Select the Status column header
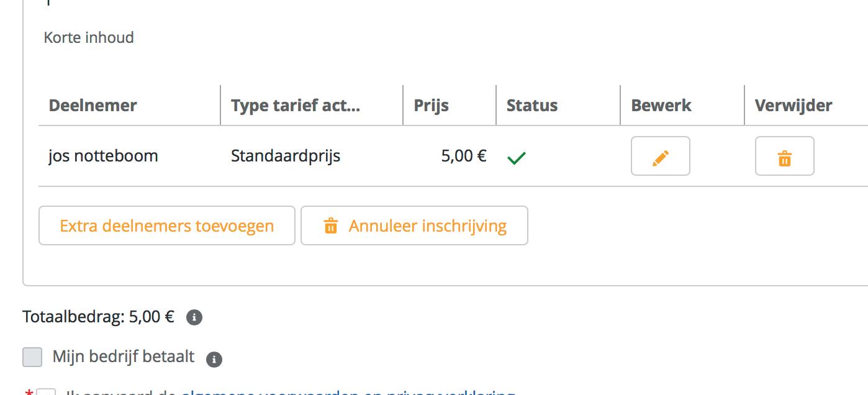868x395 pixels. click(x=531, y=106)
